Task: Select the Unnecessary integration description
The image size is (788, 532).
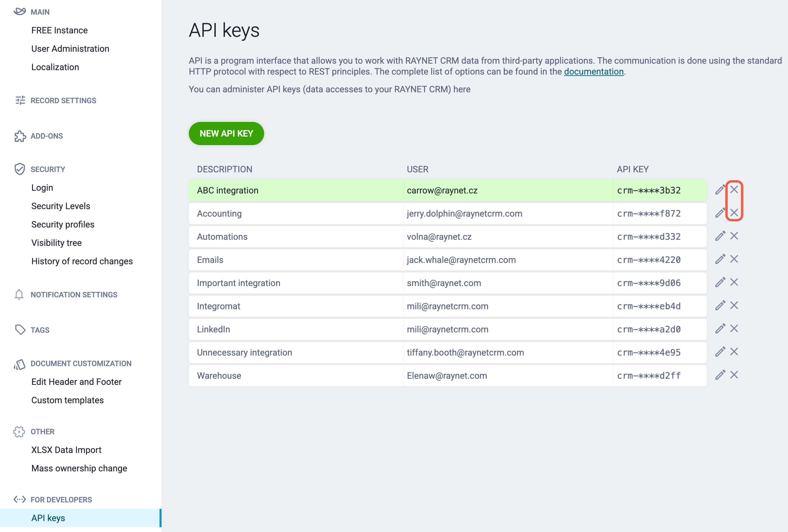Action: (x=244, y=353)
